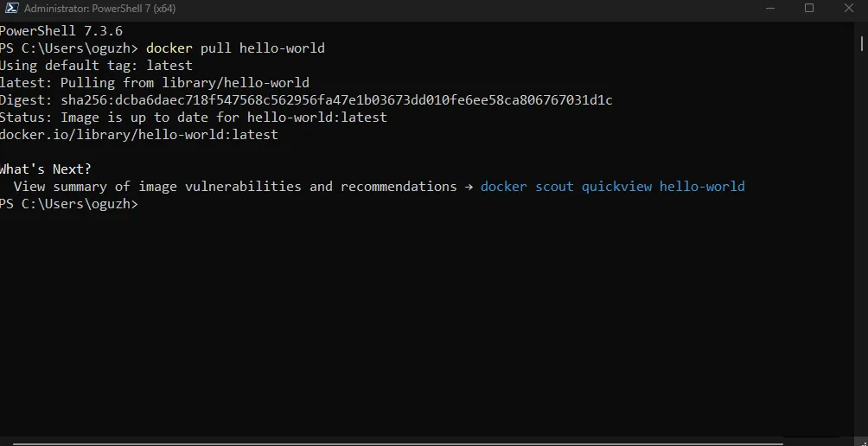The height and width of the screenshot is (446, 868).
Task: Click the 'What's Next?' heading line
Action: coord(46,169)
